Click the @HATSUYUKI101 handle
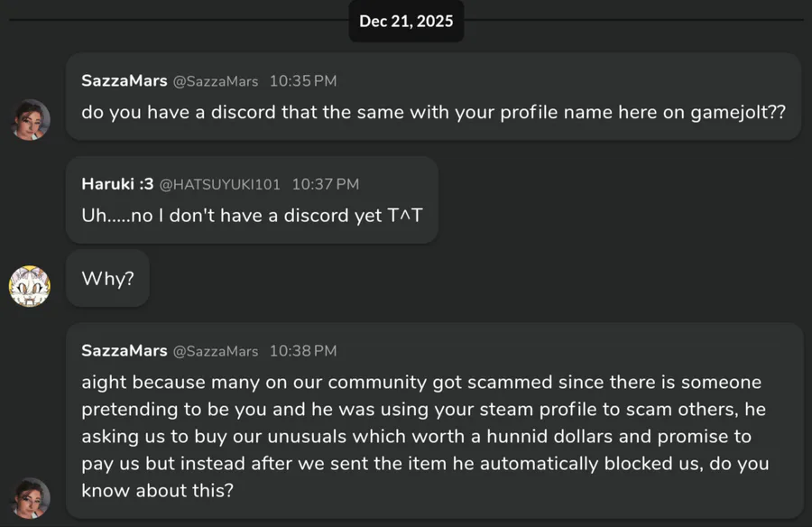Viewport: 812px width, 527px height. point(220,184)
